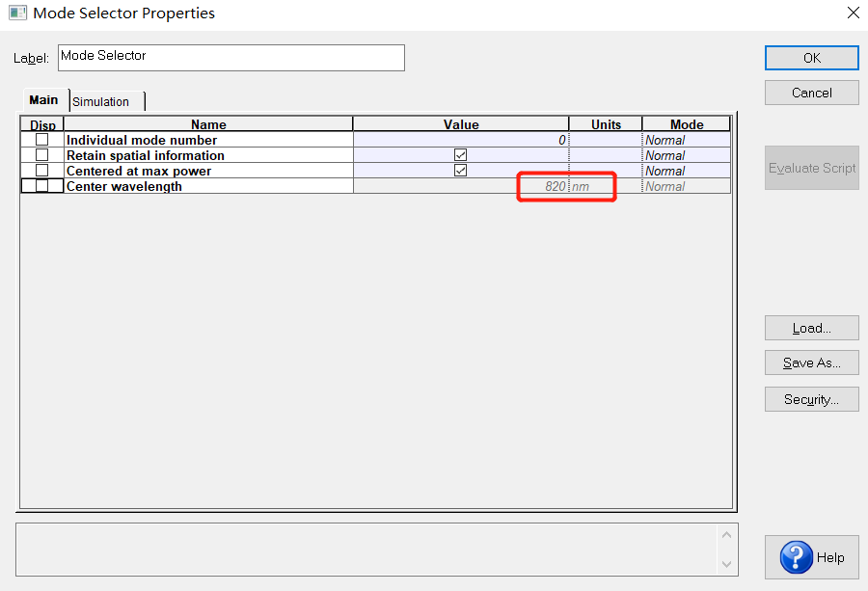Click the OK button
Screen dimensions: 868x591
point(811,58)
